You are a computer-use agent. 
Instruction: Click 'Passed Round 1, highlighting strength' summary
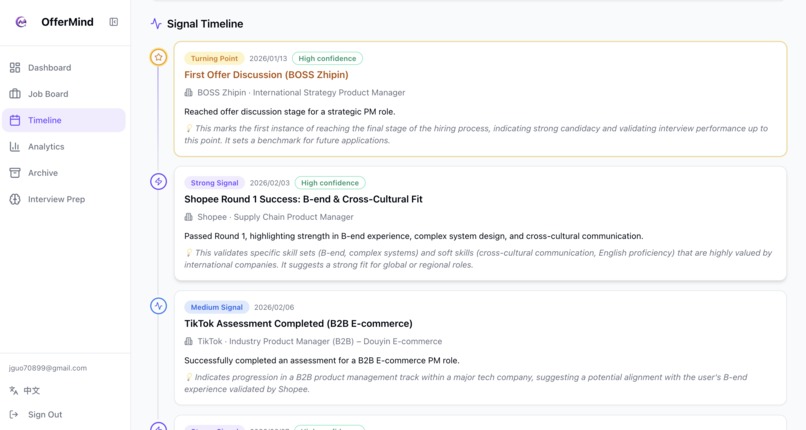coord(414,236)
